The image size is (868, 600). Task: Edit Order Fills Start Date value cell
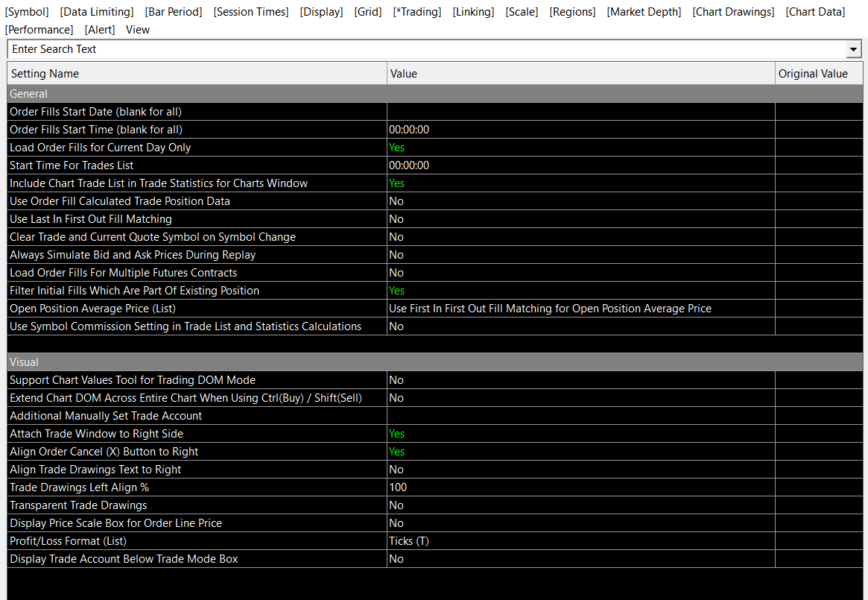(580, 112)
